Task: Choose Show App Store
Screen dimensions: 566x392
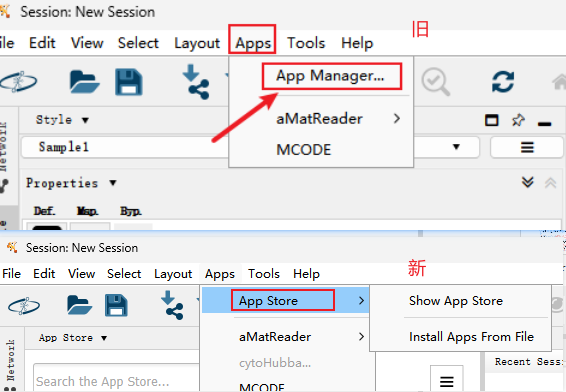Action: click(x=456, y=301)
